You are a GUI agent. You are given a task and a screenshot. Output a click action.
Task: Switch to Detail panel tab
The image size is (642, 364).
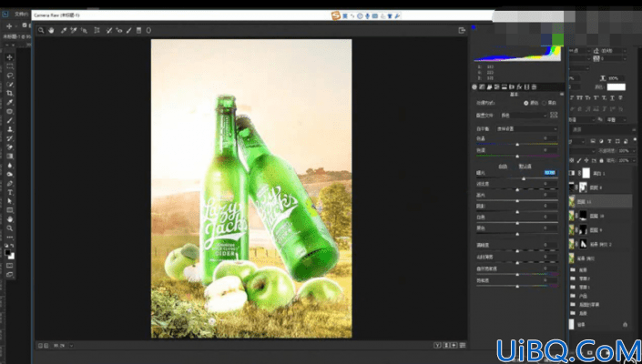tap(489, 87)
